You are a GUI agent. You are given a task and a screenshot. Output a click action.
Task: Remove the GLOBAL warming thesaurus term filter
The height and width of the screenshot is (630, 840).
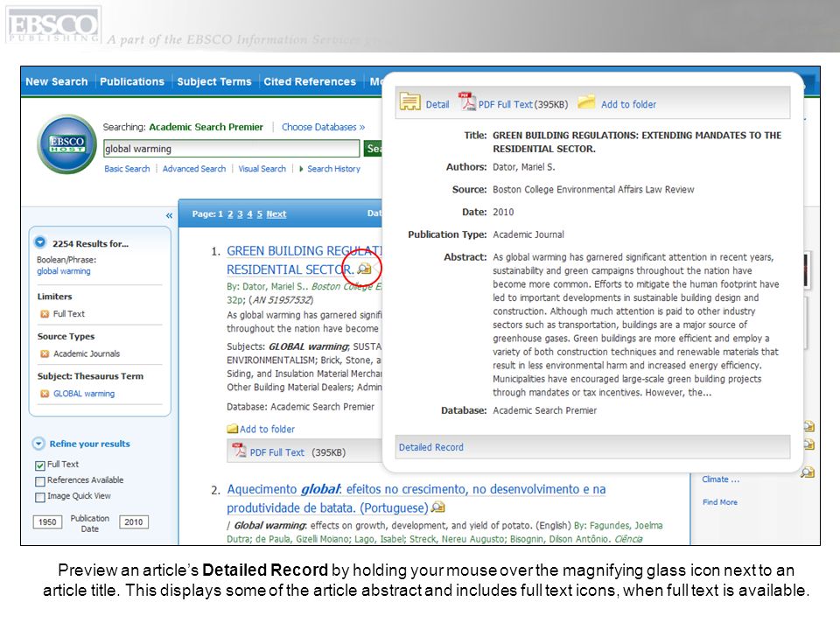[45, 394]
